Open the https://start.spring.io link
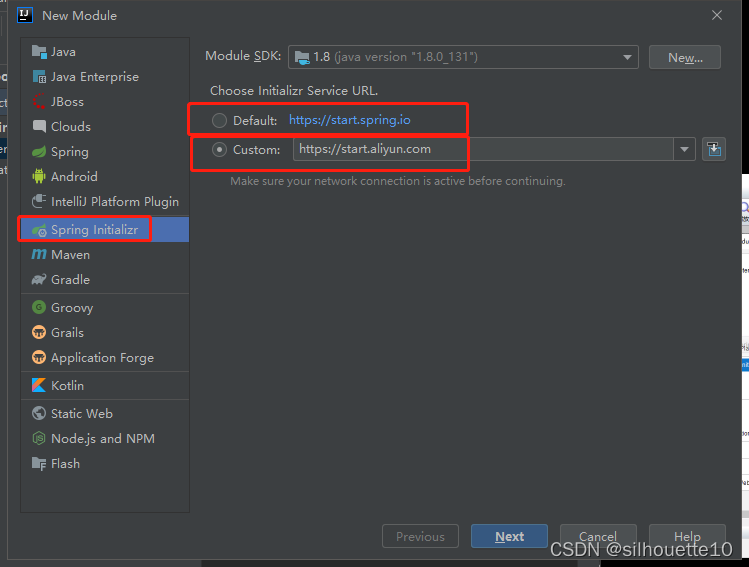The height and width of the screenshot is (567, 749). point(350,120)
